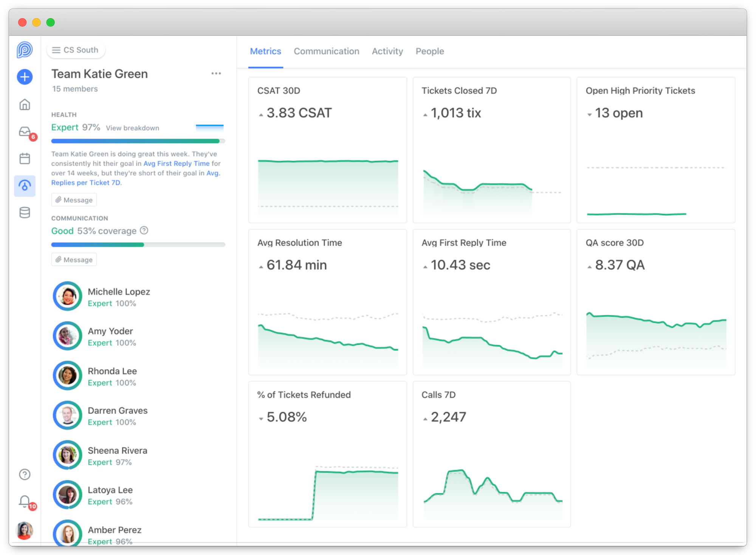This screenshot has height=555, width=756.
Task: Open the calendar icon in sidebar
Action: tap(25, 158)
